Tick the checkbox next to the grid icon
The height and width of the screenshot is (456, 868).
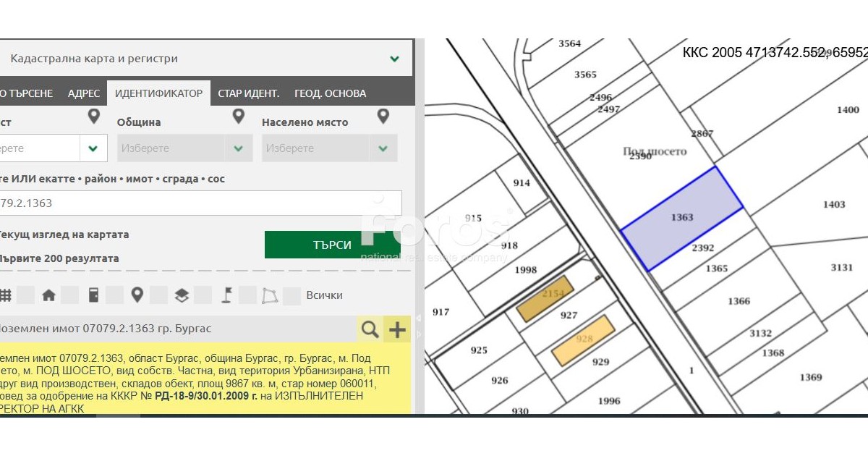click(25, 295)
